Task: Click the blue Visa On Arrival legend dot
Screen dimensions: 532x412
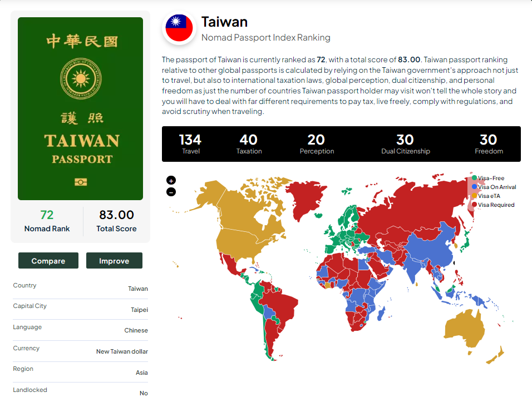Action: (474, 187)
